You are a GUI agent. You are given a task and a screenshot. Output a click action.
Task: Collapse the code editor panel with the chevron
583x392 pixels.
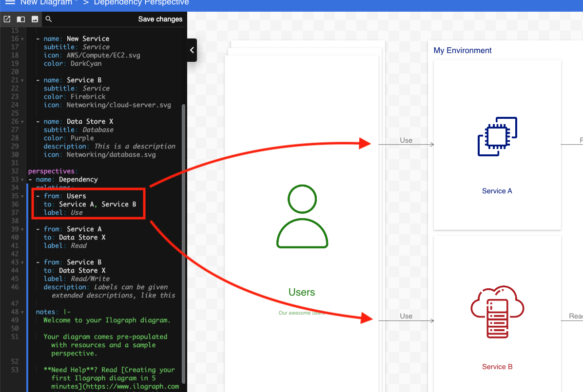191,50
